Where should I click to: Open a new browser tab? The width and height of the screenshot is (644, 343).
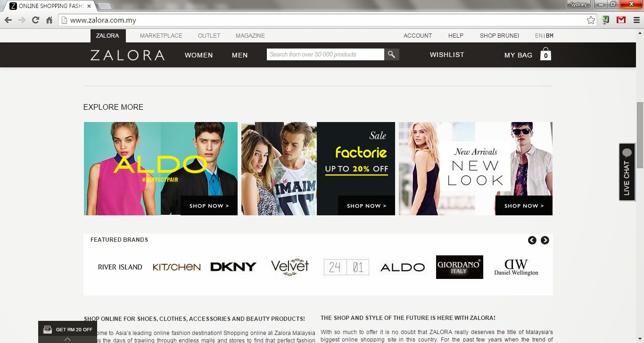pos(104,6)
